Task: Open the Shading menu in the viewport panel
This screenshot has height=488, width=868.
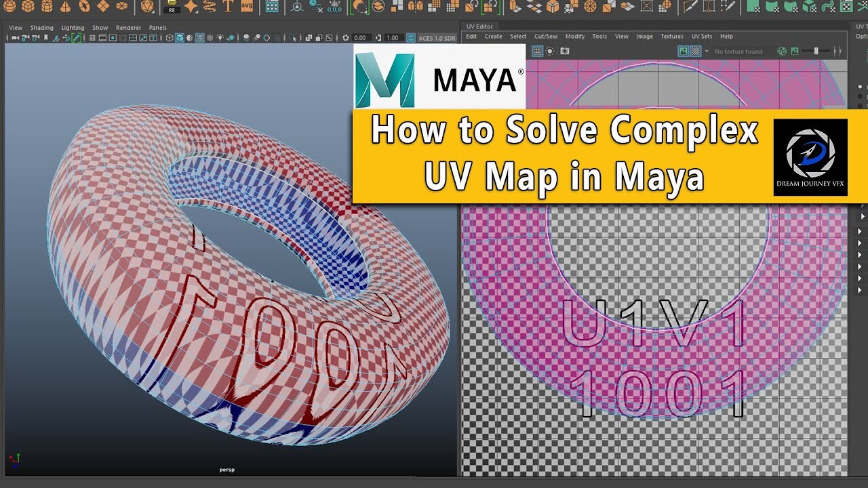Action: (42, 27)
